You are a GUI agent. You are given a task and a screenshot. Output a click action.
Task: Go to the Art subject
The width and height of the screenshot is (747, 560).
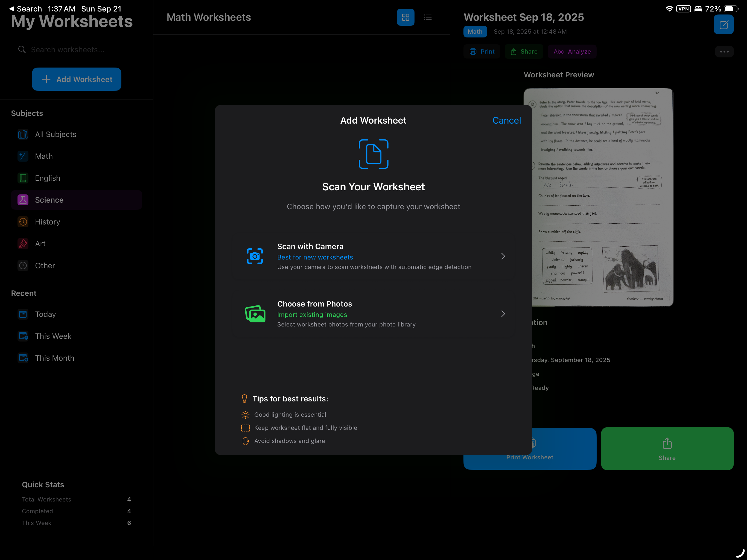pos(76,244)
